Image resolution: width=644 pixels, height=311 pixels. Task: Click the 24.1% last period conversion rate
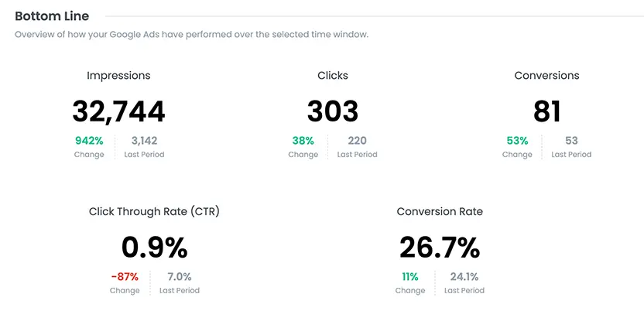[464, 277]
